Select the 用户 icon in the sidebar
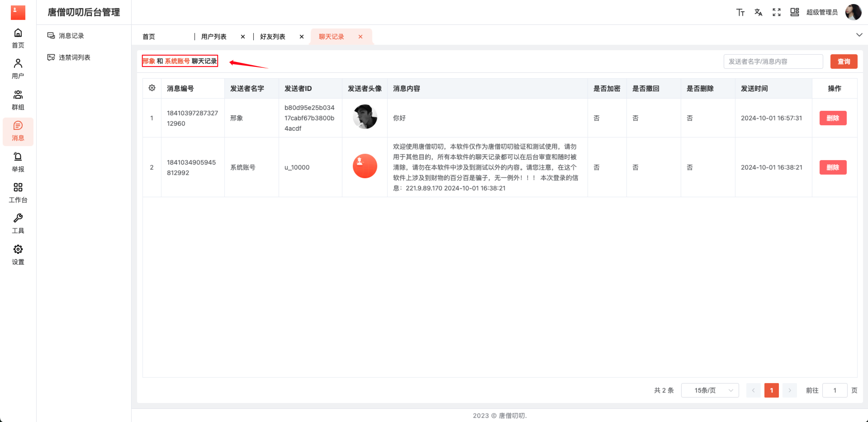 pos(18,69)
